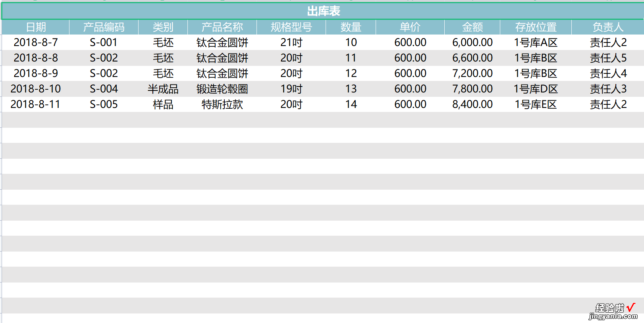
Task: Select location cell 1号库E区
Action: 536,104
